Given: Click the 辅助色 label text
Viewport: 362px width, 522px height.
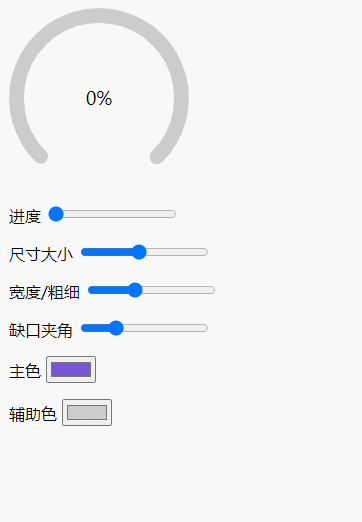Looking at the screenshot, I should coord(33,415).
